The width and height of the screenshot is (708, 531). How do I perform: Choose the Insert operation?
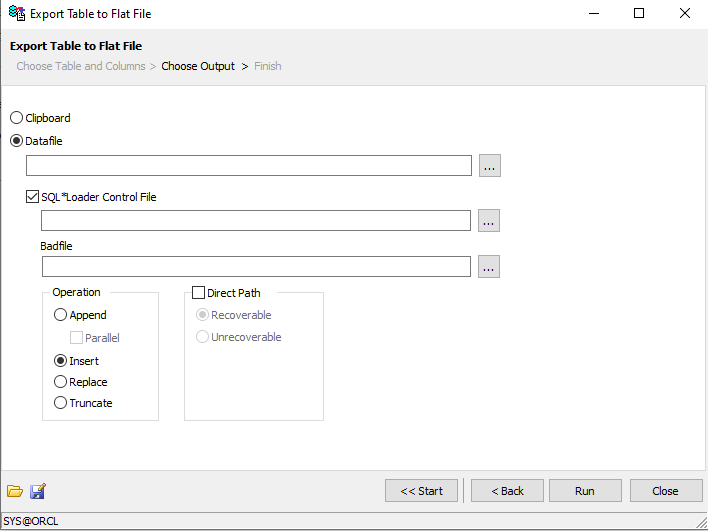[76, 361]
